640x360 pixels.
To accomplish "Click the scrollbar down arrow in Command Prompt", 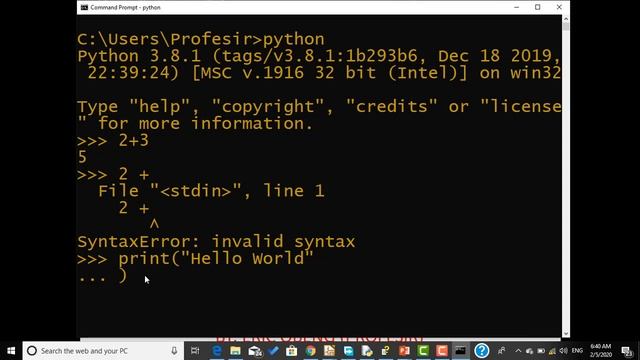I will click(x=566, y=333).
